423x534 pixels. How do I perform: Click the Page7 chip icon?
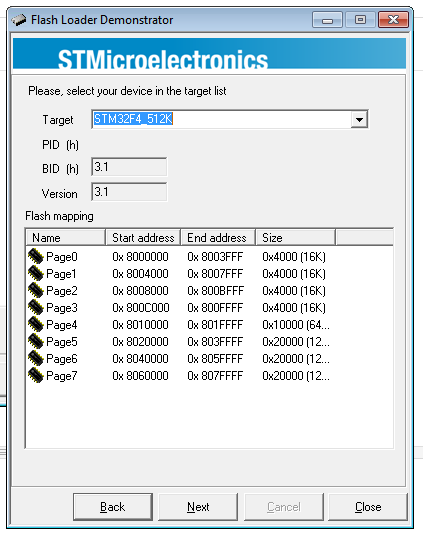(36, 375)
